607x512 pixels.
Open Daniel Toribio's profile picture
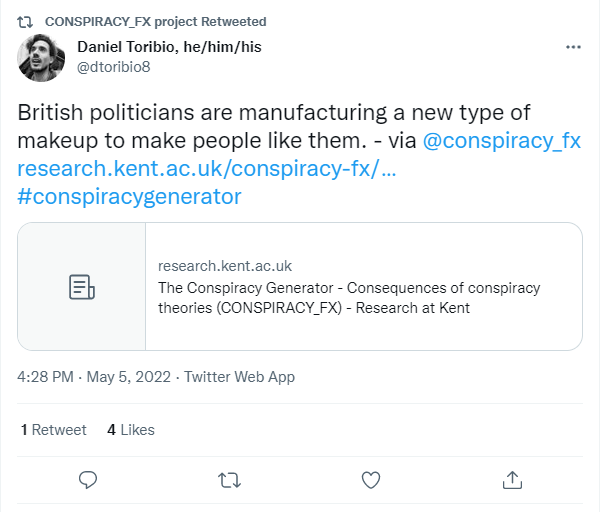[x=42, y=57]
